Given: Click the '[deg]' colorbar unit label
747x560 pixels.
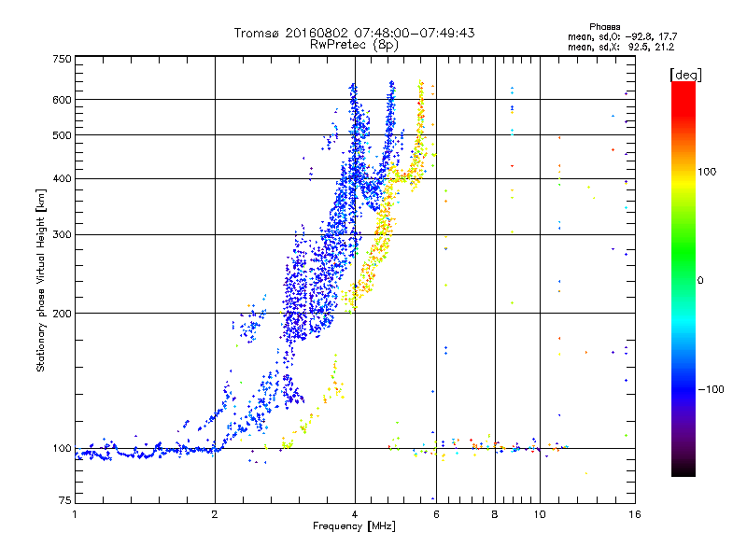Looking at the screenshot, I should pyautogui.click(x=685, y=75).
